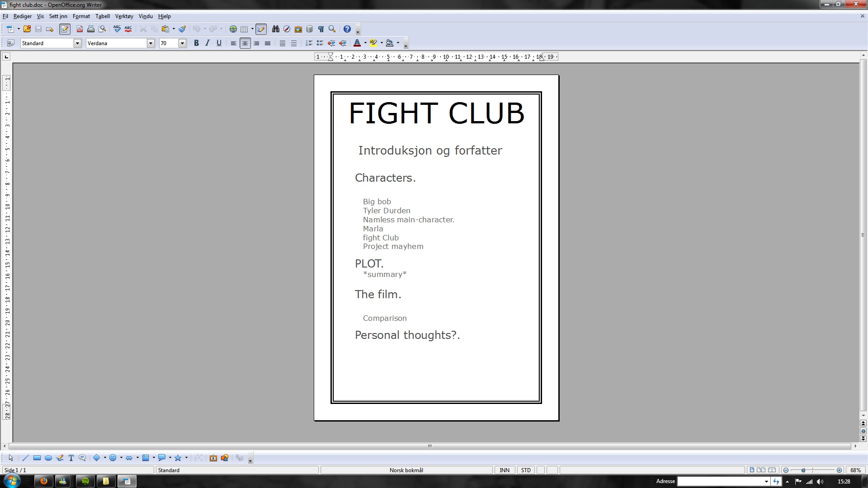Select the Text drawing tool
868x488 pixels.
tap(71, 458)
